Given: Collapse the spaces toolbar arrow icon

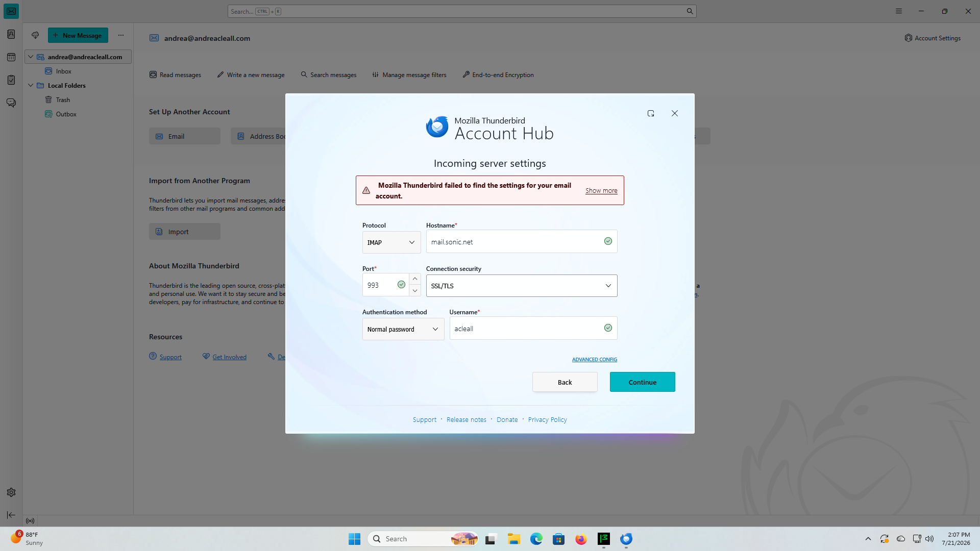Looking at the screenshot, I should tap(11, 515).
